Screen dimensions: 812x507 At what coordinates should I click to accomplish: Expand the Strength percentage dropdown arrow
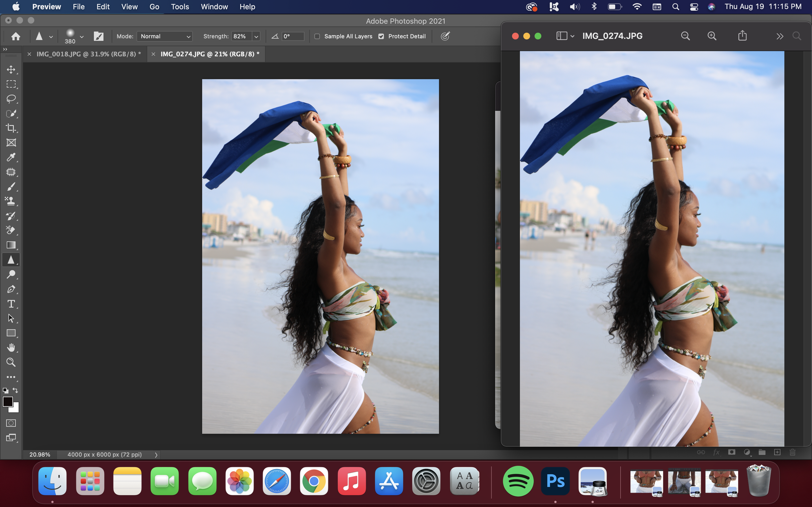tap(256, 36)
